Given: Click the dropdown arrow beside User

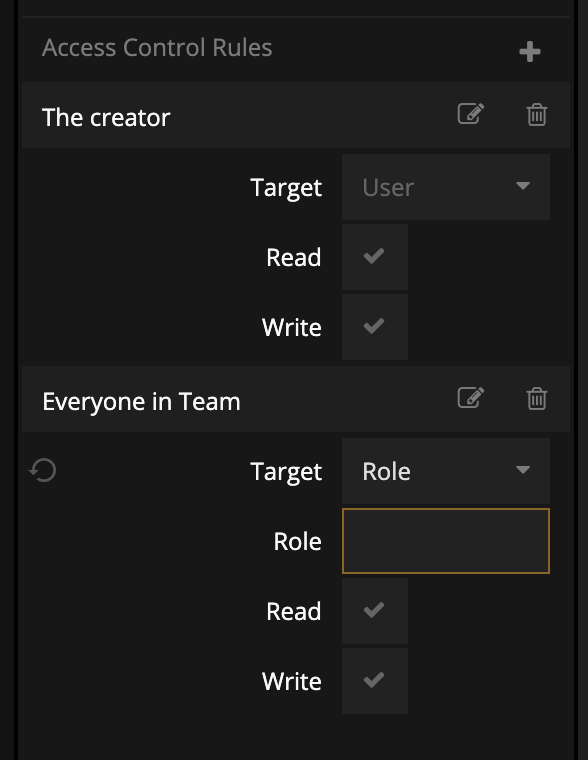Looking at the screenshot, I should pyautogui.click(x=523, y=186).
